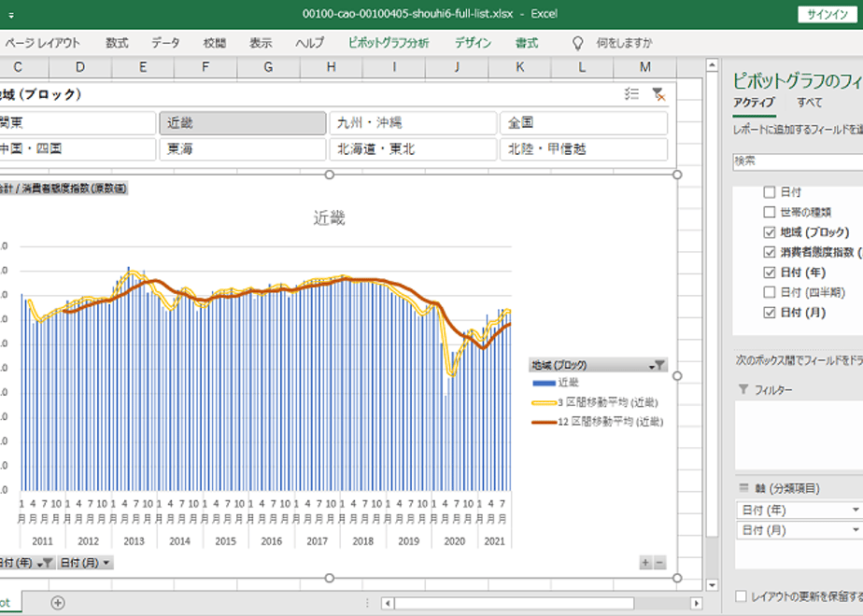Switch to the すべて tab in field pane
Image resolution: width=863 pixels, height=616 pixels.
[809, 103]
